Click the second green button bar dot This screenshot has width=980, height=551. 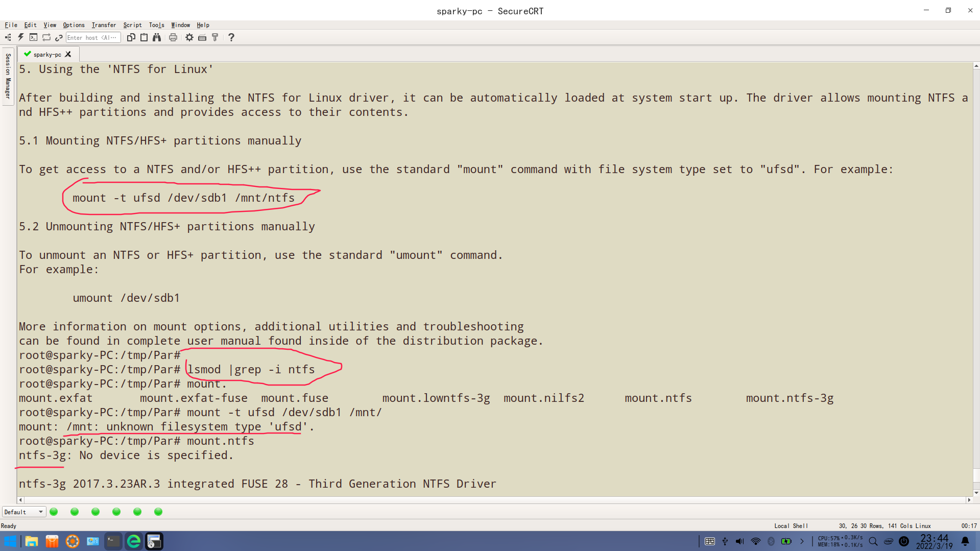(75, 512)
